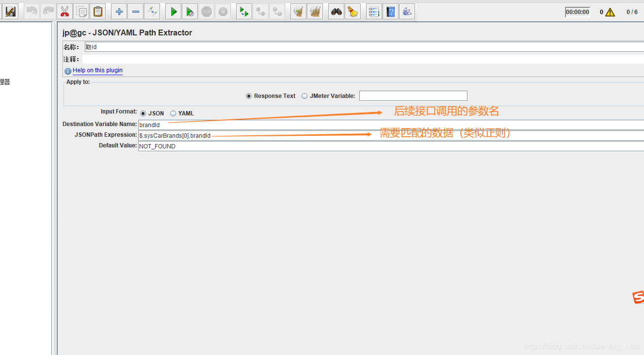Expand all tree nodes with plus icon
Viewport: 644px width, 355px height.
(x=119, y=12)
